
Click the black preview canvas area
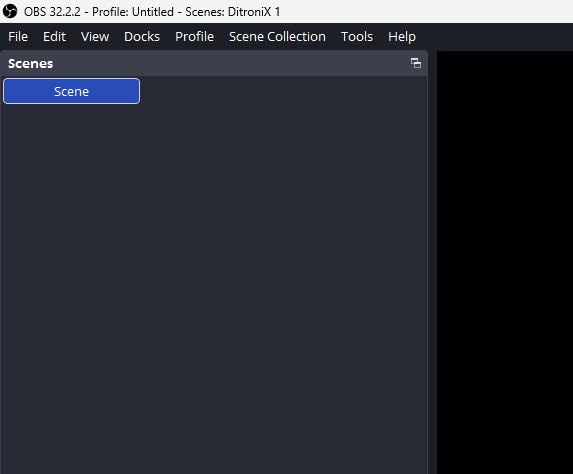point(505,262)
